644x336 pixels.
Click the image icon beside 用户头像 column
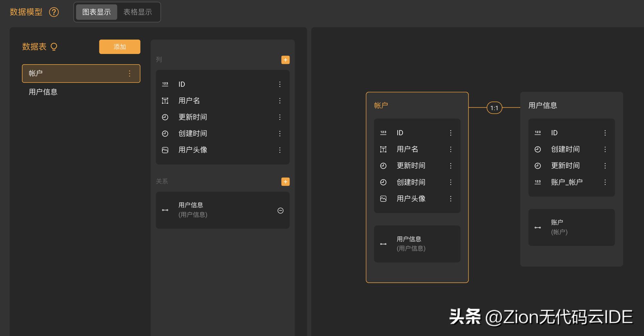(x=165, y=150)
